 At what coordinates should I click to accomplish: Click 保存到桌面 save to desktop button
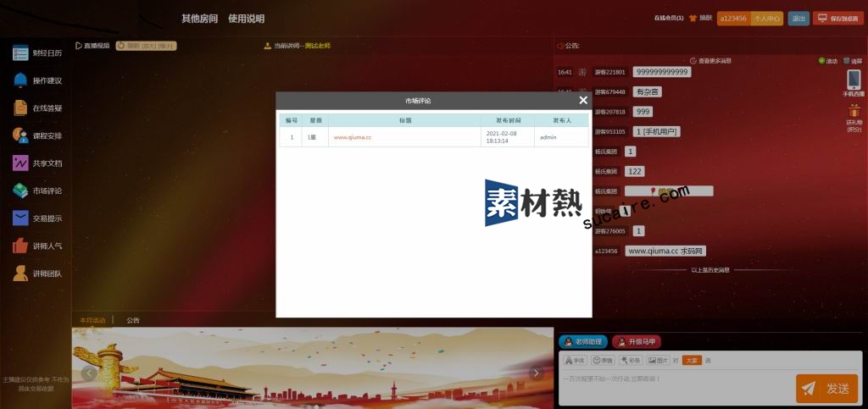838,19
